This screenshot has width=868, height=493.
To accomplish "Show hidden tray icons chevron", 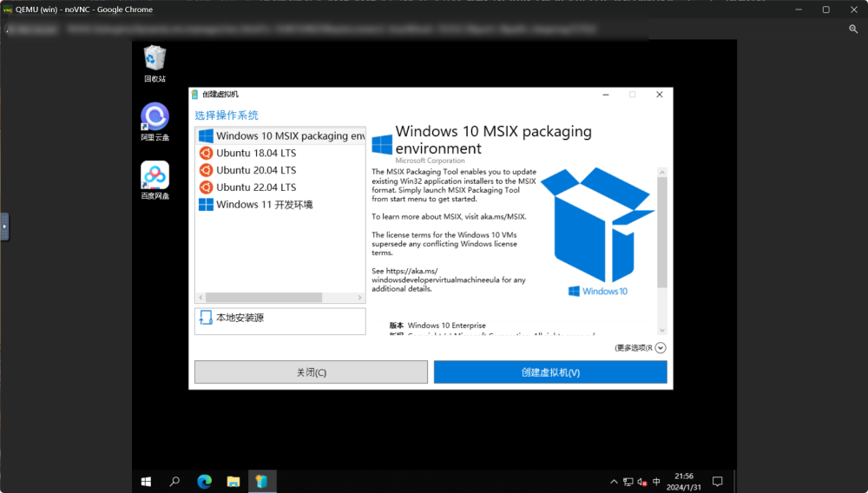I will coord(614,482).
